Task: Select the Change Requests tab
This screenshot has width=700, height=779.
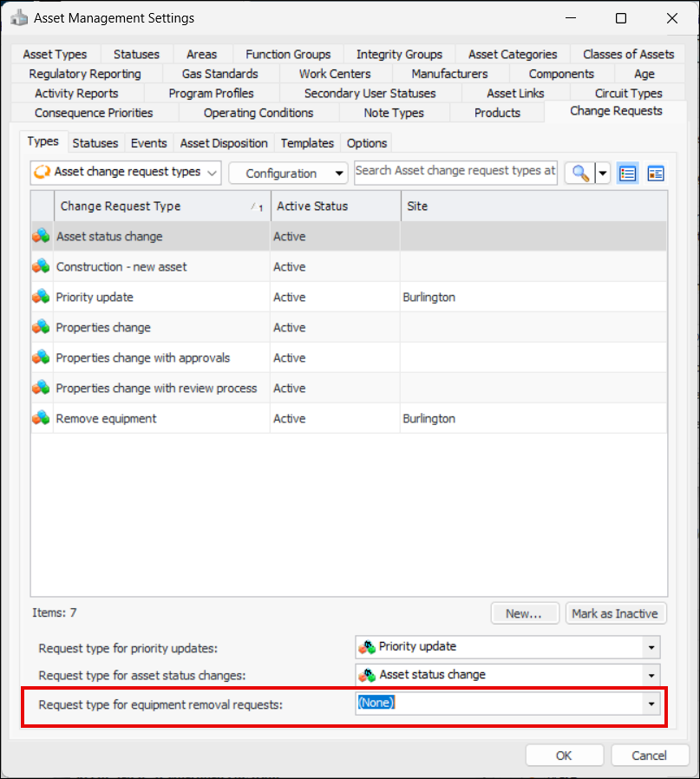Action: (x=616, y=111)
